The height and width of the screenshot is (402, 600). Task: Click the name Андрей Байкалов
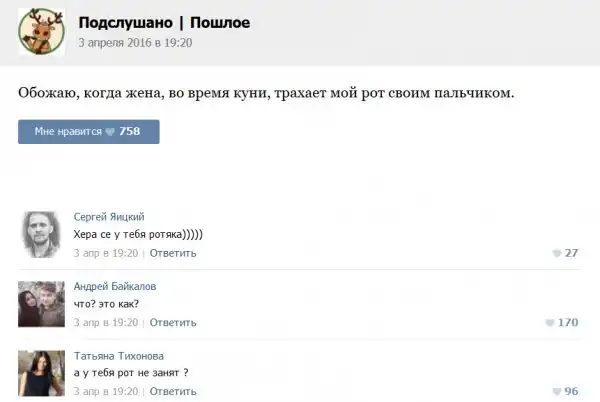tap(115, 286)
